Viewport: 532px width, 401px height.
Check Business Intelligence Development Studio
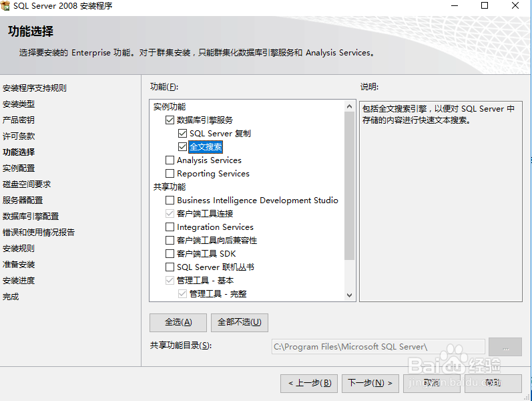click(170, 200)
